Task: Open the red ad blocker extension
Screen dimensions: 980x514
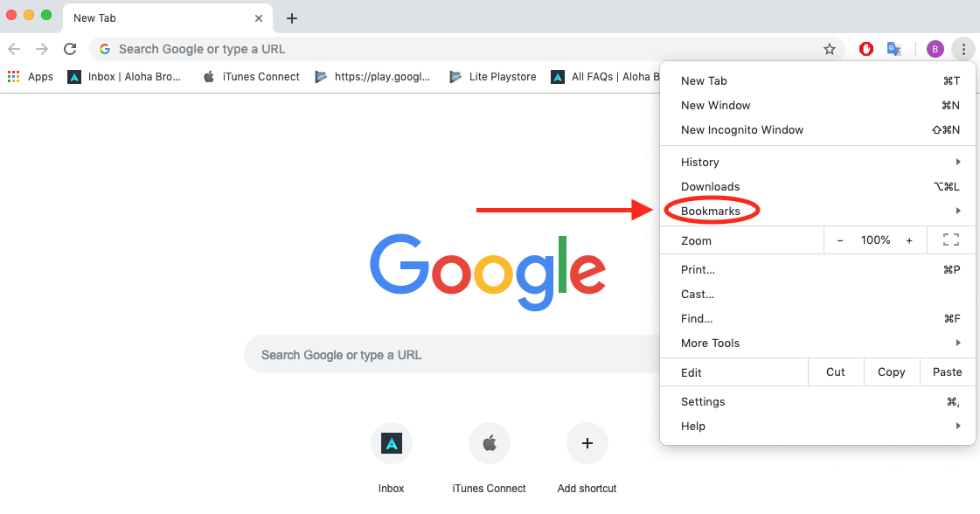Action: [x=866, y=49]
